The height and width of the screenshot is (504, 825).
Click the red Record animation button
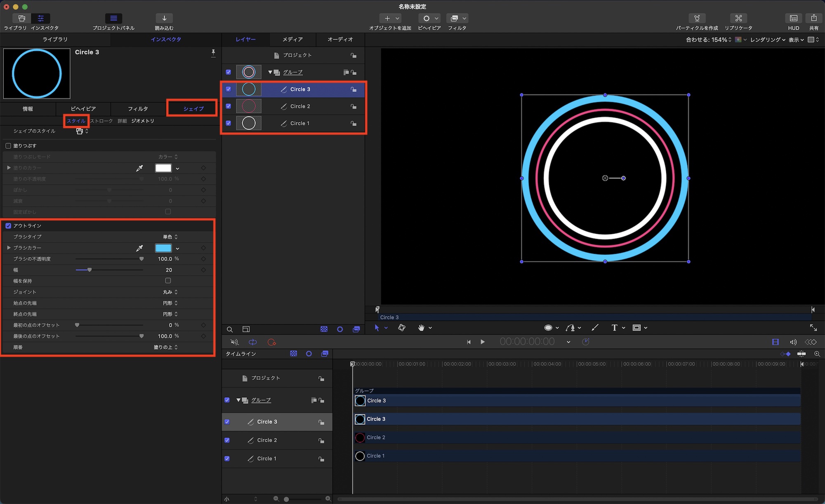271,342
